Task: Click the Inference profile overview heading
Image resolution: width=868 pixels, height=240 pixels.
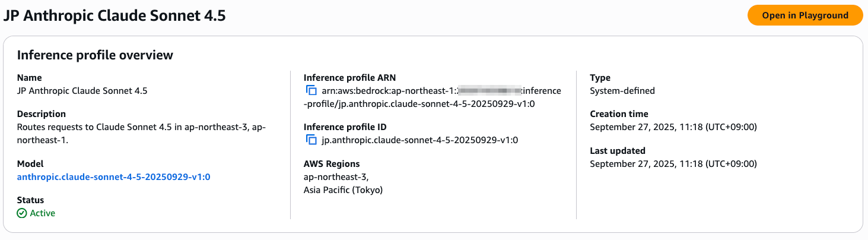Action: tap(95, 55)
